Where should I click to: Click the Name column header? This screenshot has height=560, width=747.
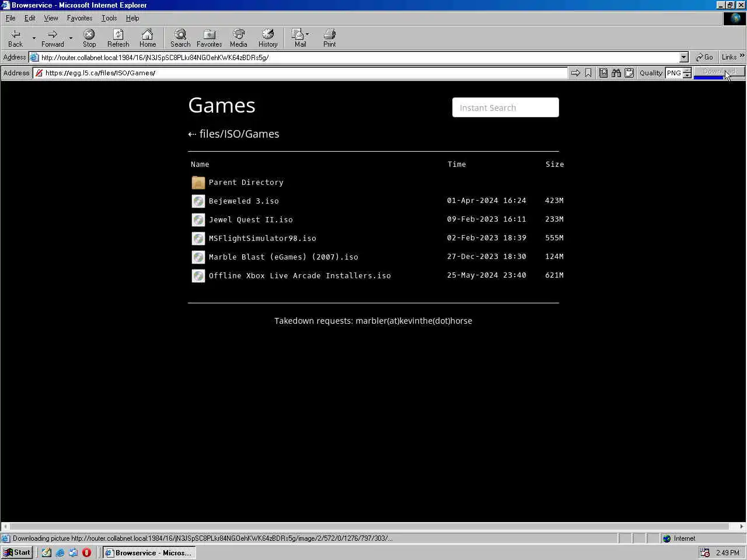[x=200, y=164]
